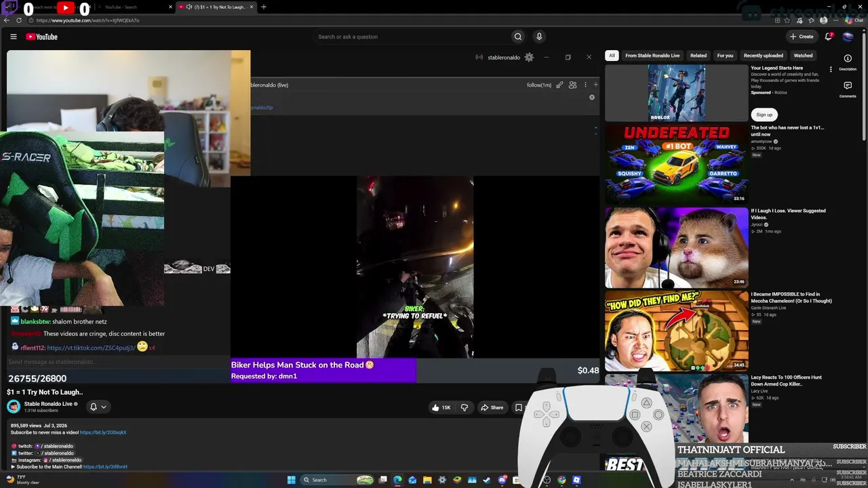The image size is (868, 488).
Task: Dislike the video with thumbs down
Action: pyautogui.click(x=465, y=407)
